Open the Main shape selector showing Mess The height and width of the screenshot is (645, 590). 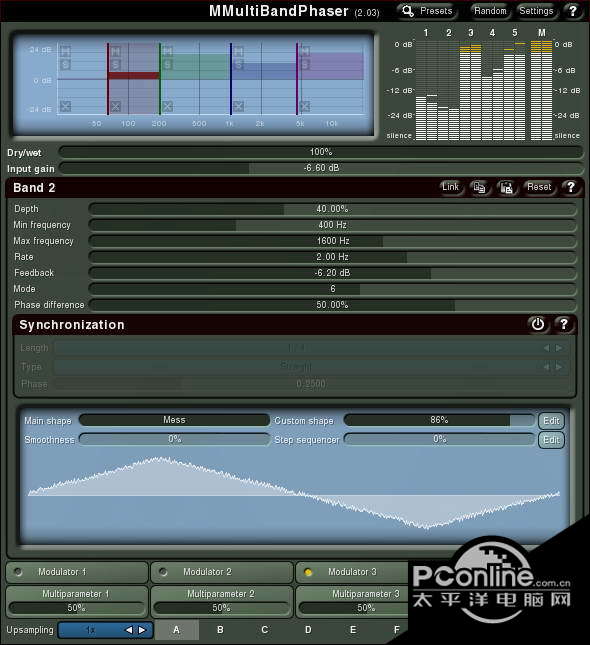174,420
